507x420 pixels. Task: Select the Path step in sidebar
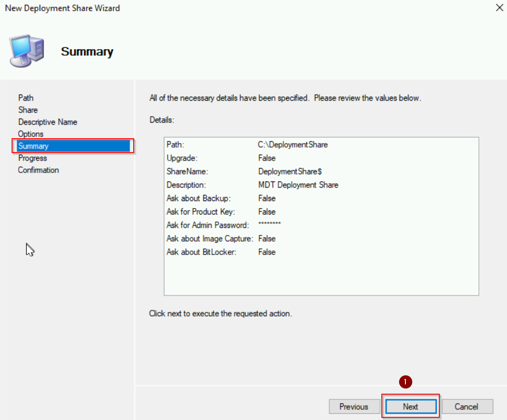coord(25,98)
